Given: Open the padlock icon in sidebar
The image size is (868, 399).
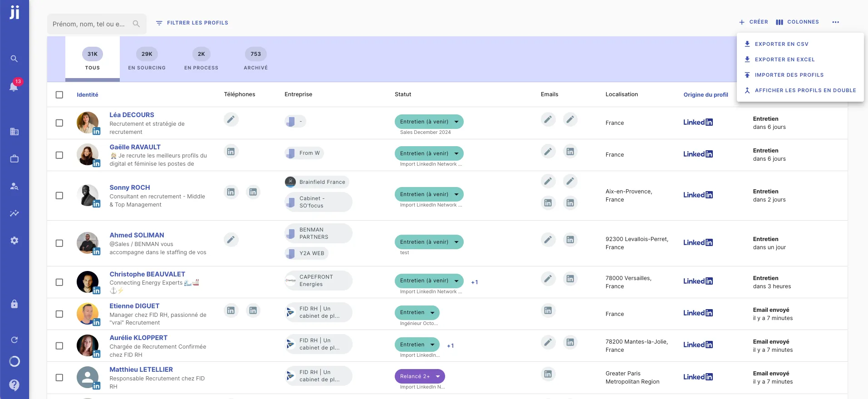Looking at the screenshot, I should (14, 304).
